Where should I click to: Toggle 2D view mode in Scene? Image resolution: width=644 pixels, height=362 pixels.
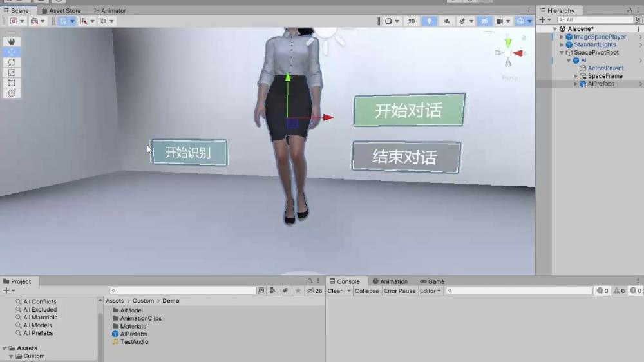point(411,21)
